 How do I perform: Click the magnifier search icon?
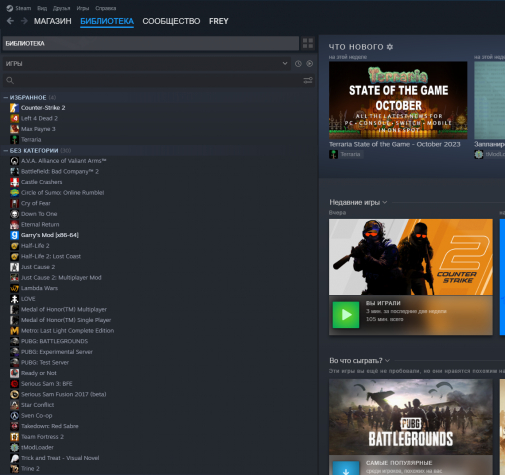coord(10,80)
